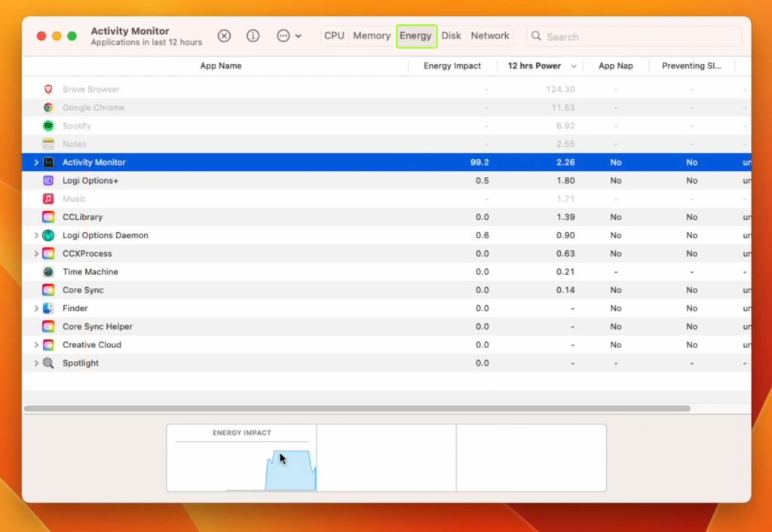Select the Google Chrome row icon
This screenshot has height=532, width=772.
point(48,107)
